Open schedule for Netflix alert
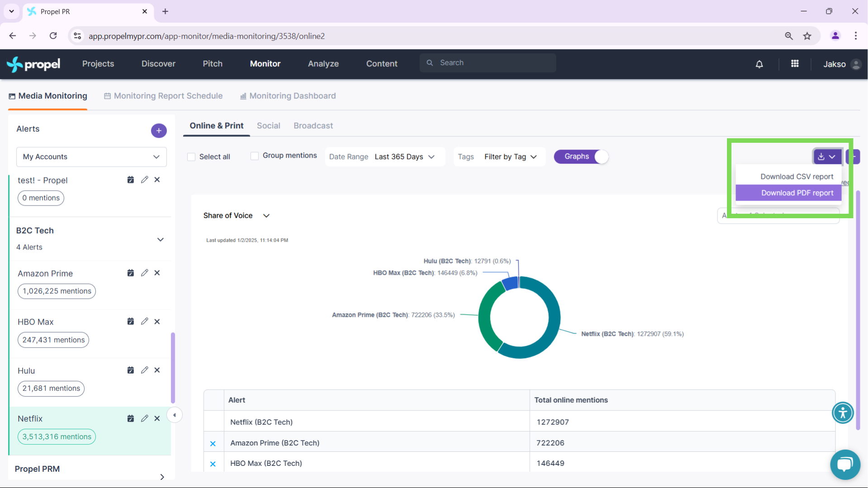The height and width of the screenshot is (488, 868). point(131,418)
